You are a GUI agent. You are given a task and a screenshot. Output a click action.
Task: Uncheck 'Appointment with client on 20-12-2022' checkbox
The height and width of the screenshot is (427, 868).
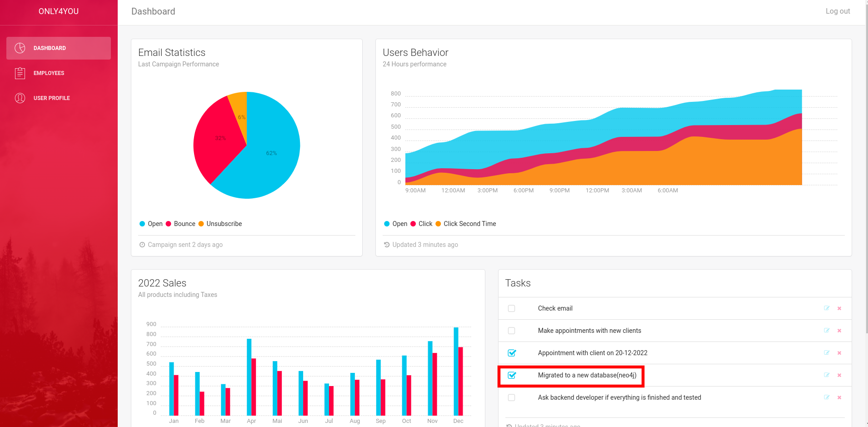click(x=512, y=353)
